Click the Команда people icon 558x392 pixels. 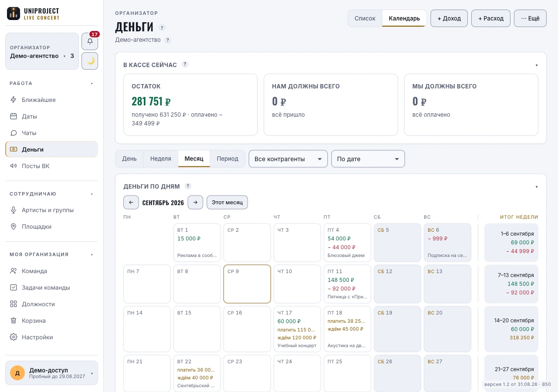pos(14,271)
